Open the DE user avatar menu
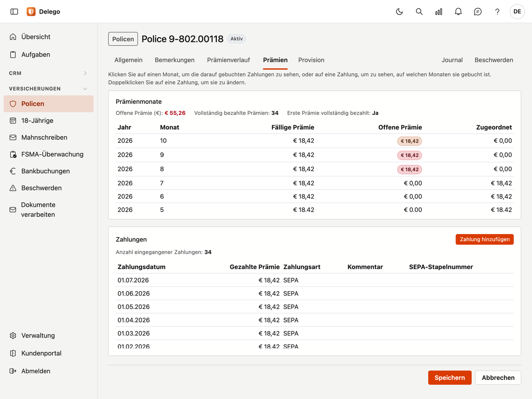 (x=517, y=11)
